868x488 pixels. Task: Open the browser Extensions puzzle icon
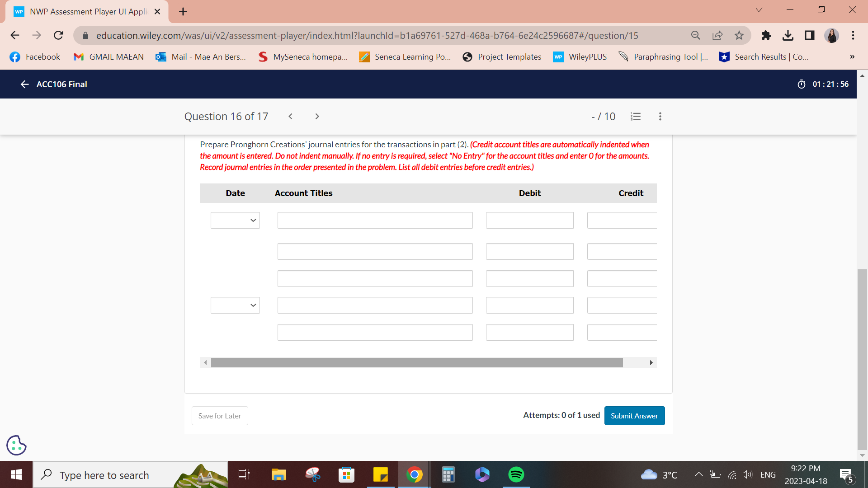(766, 35)
